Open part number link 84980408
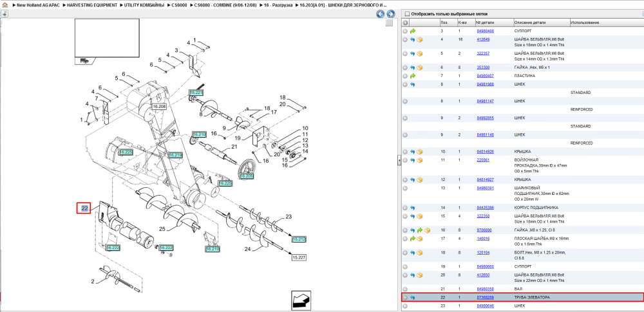644x312 pixels. point(485,31)
